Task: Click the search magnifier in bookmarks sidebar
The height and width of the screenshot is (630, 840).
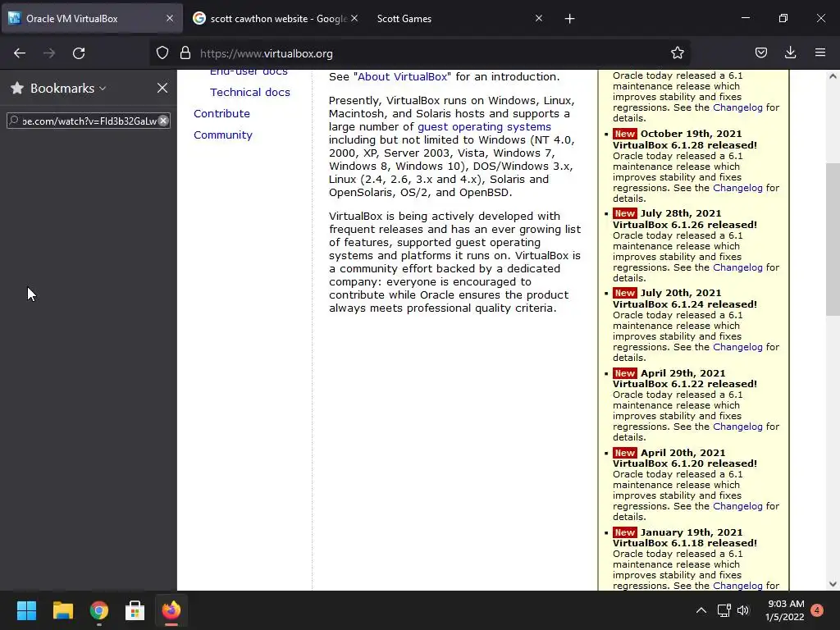Action: tap(15, 121)
